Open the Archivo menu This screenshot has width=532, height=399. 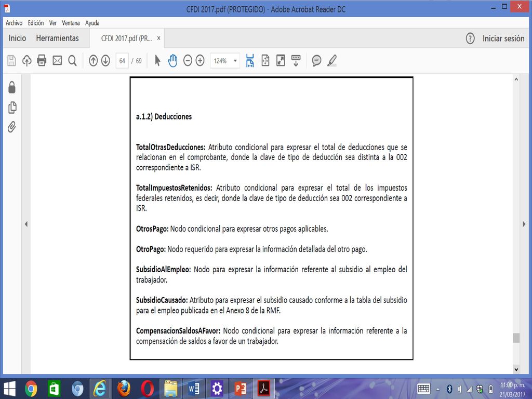pos(14,23)
